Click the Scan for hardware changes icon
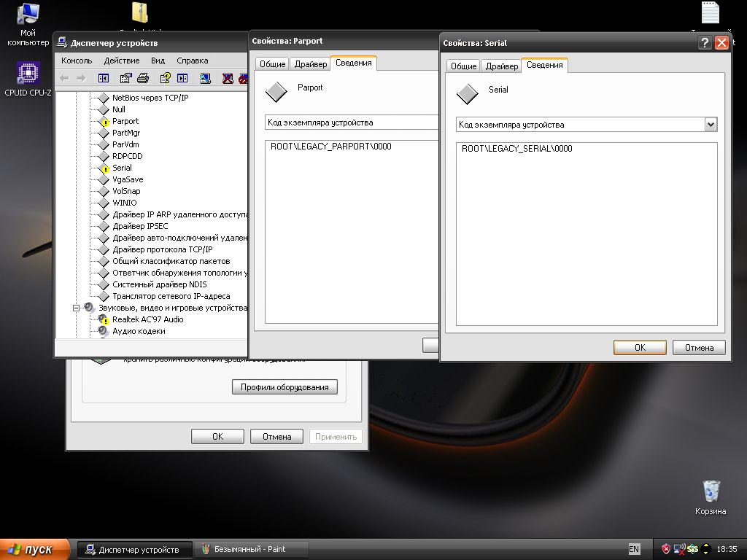 [x=205, y=78]
